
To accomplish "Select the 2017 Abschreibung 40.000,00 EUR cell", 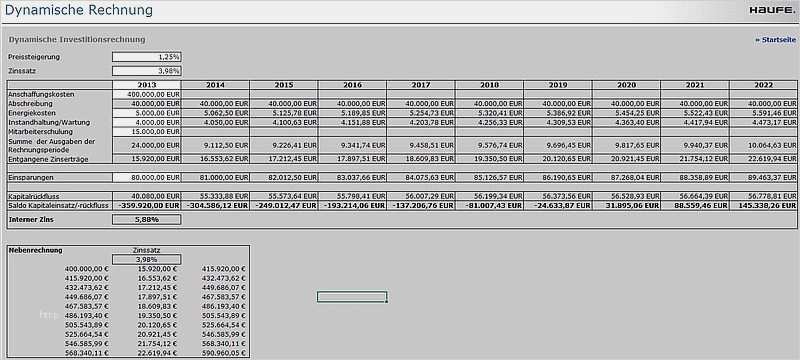I will pos(420,104).
